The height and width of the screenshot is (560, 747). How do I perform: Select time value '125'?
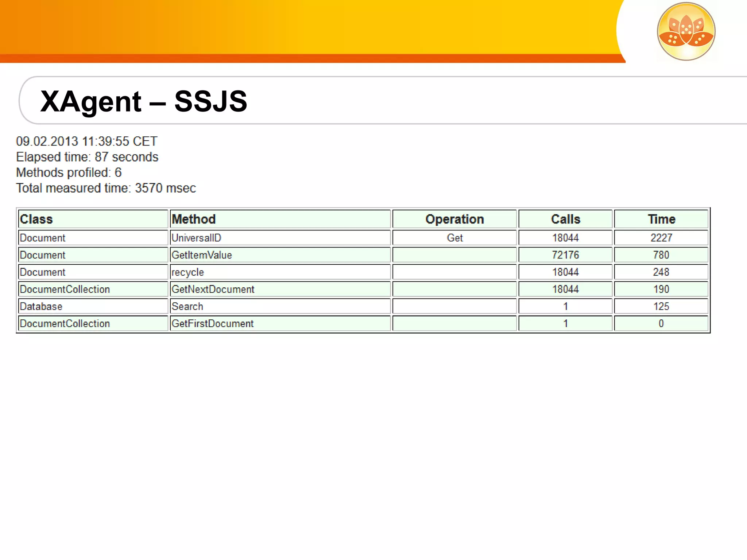(661, 306)
